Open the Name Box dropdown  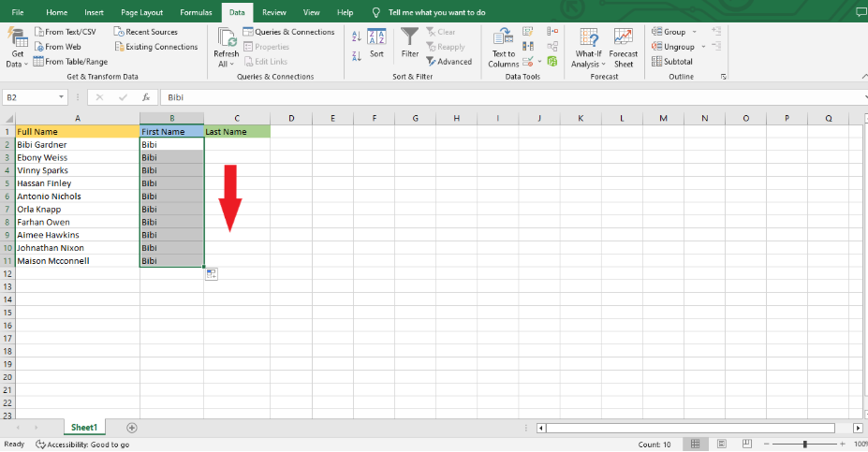(61, 97)
